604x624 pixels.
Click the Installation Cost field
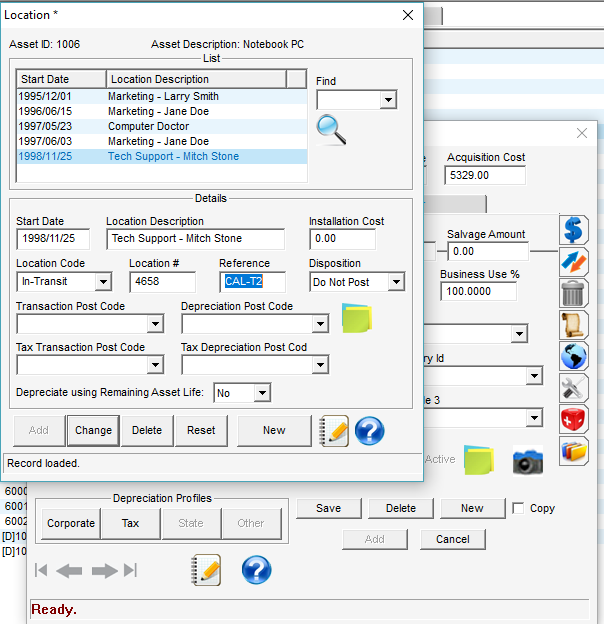point(342,239)
